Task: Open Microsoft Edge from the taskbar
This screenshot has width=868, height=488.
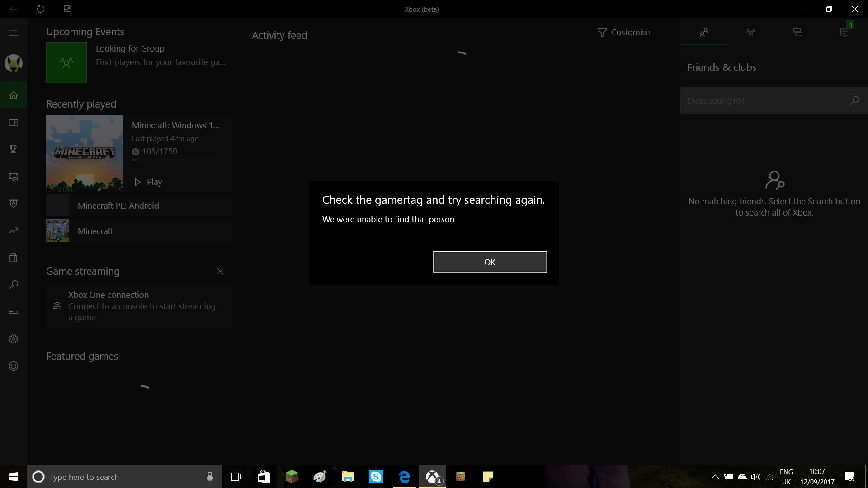Action: (404, 477)
